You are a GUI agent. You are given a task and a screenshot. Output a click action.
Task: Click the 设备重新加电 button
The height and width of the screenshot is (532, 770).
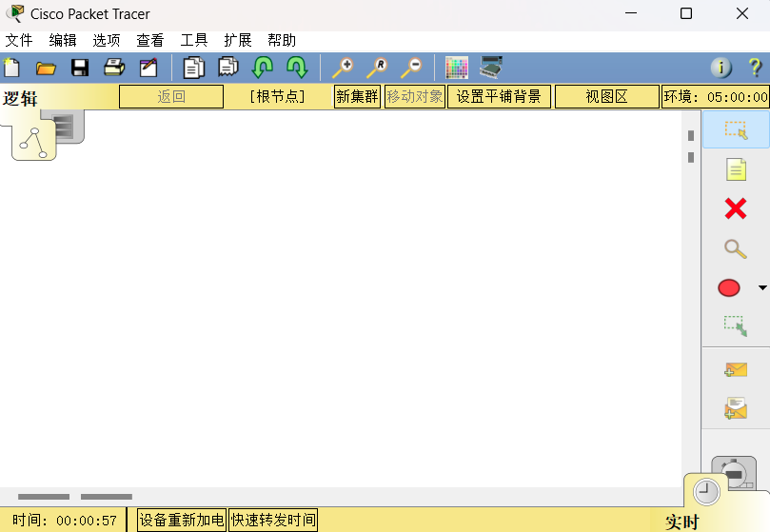[182, 520]
